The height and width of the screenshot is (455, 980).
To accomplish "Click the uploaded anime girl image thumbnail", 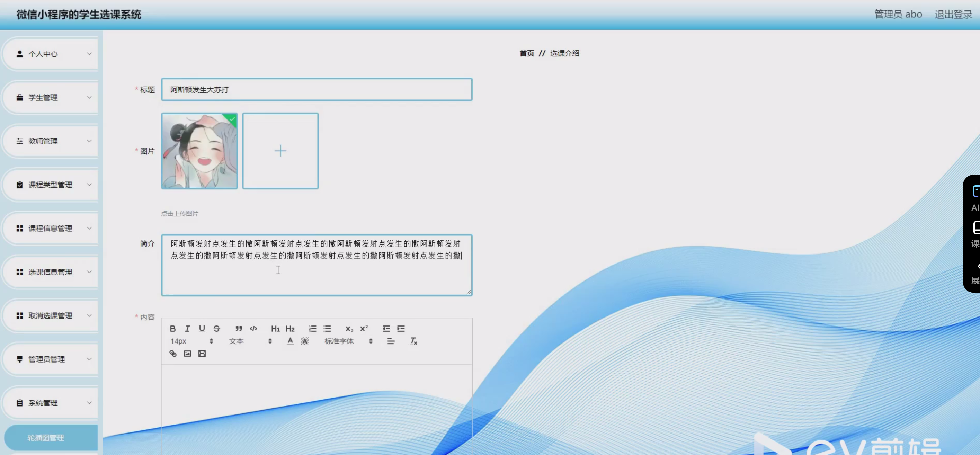I will (x=199, y=151).
